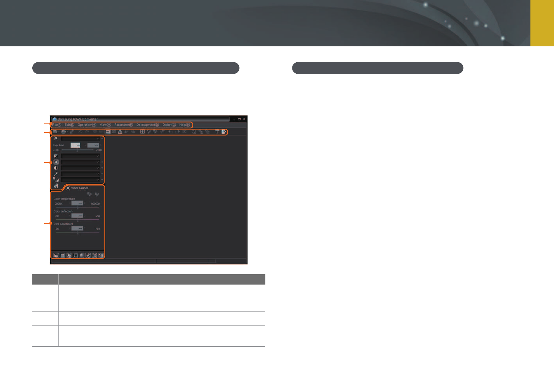Click the tone curve icon in bottom strip
This screenshot has height=392, width=554.
[x=75, y=256]
